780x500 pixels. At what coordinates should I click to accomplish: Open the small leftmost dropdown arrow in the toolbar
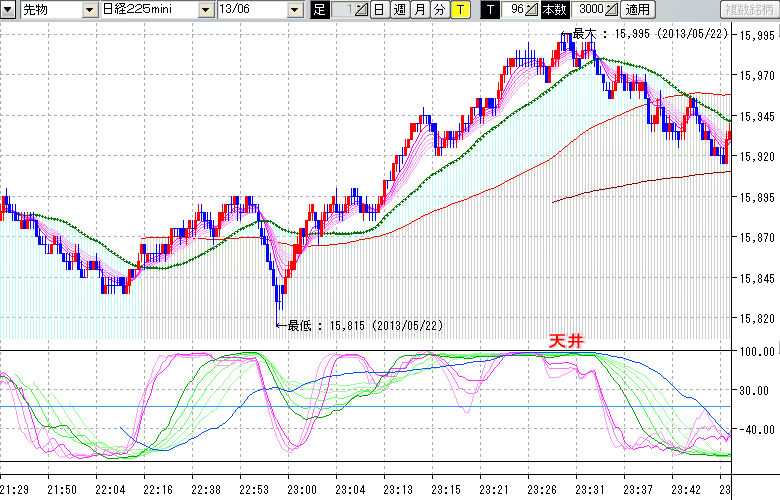9,10
